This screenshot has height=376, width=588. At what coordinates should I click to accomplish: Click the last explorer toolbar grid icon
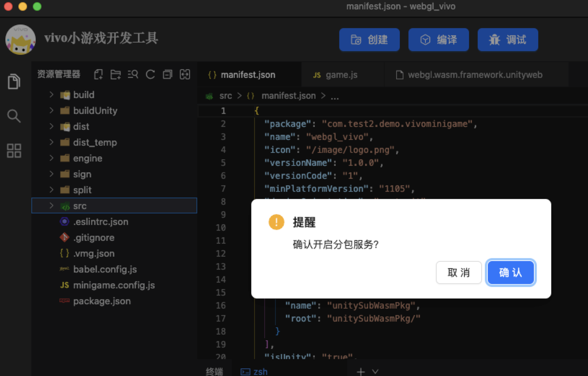click(185, 75)
